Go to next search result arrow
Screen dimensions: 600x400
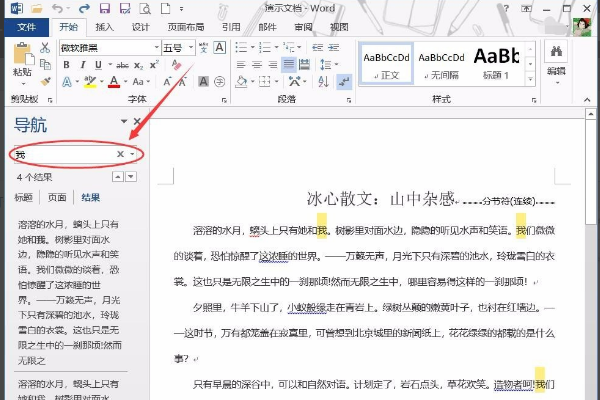(131, 177)
